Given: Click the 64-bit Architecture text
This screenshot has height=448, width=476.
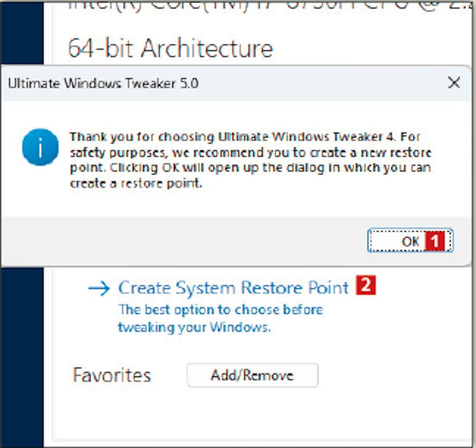Looking at the screenshot, I should pos(170,48).
